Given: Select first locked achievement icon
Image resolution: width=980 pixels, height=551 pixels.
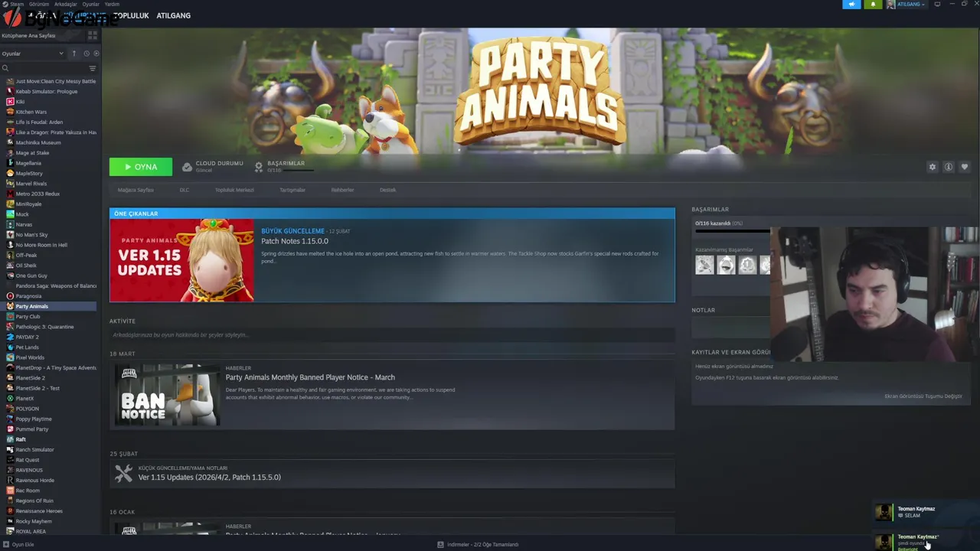Looking at the screenshot, I should coord(704,265).
